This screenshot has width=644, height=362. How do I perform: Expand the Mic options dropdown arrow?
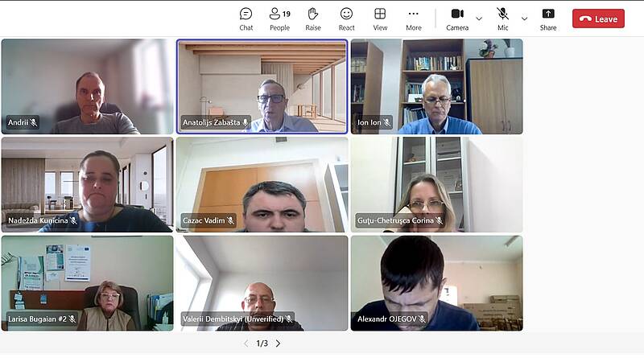[524, 19]
